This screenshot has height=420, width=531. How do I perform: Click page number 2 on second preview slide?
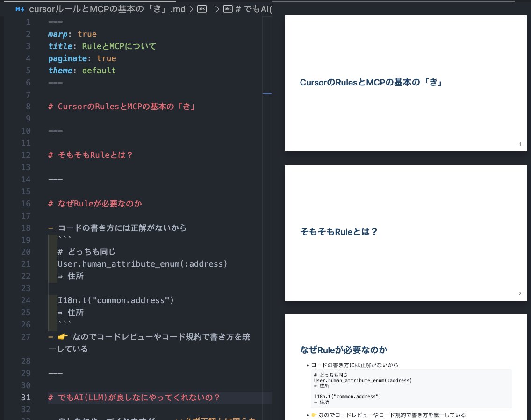(520, 293)
